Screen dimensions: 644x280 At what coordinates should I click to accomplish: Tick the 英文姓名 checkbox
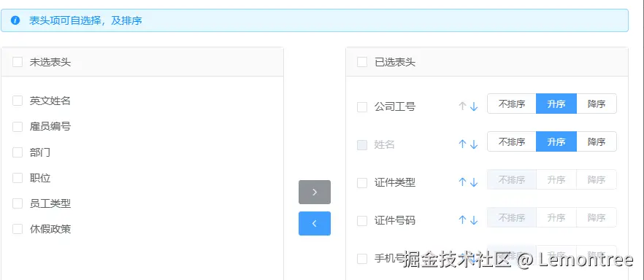tap(18, 101)
